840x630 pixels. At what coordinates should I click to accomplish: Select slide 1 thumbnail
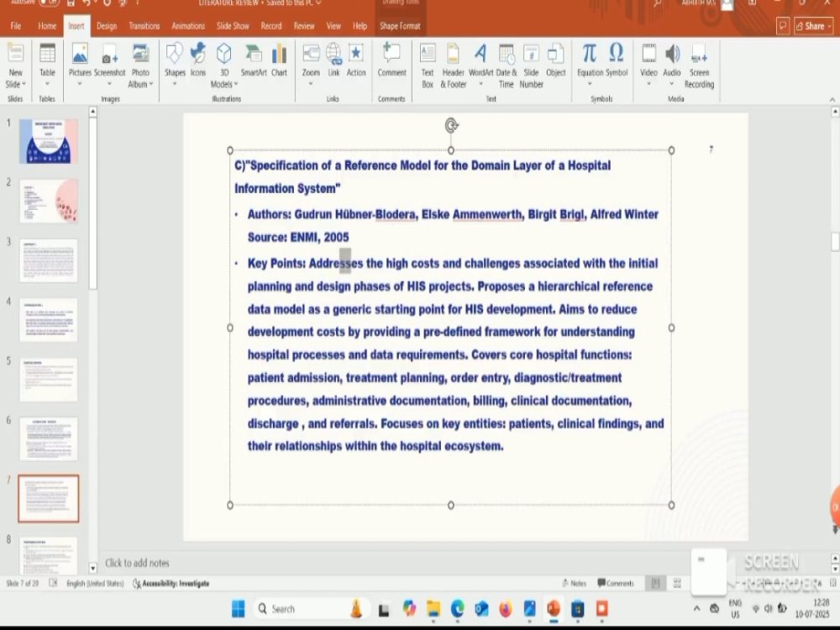tap(48, 141)
